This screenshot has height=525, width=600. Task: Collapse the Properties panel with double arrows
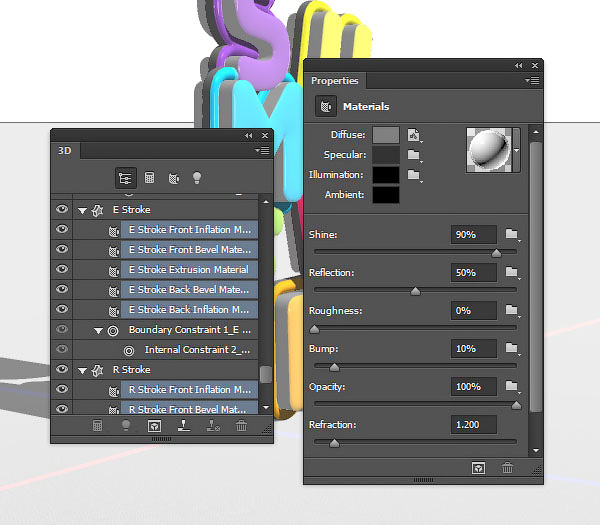coord(518,65)
